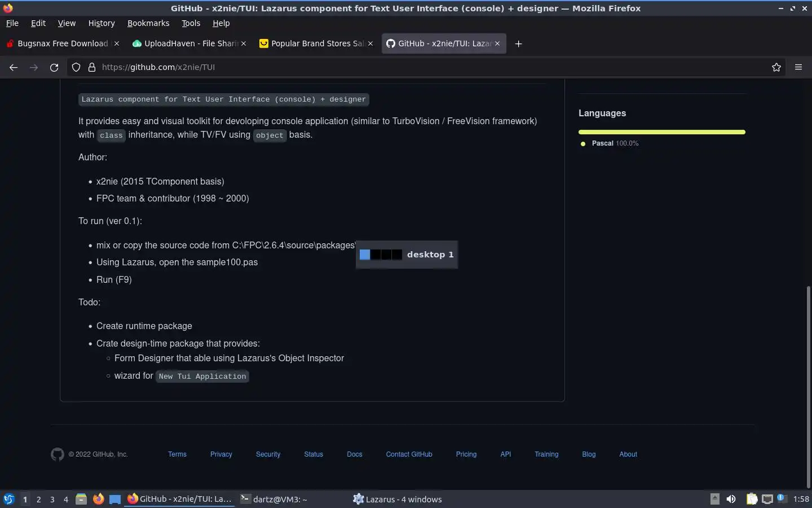Open the wired network tray icon
The width and height of the screenshot is (812, 508).
[x=767, y=499]
